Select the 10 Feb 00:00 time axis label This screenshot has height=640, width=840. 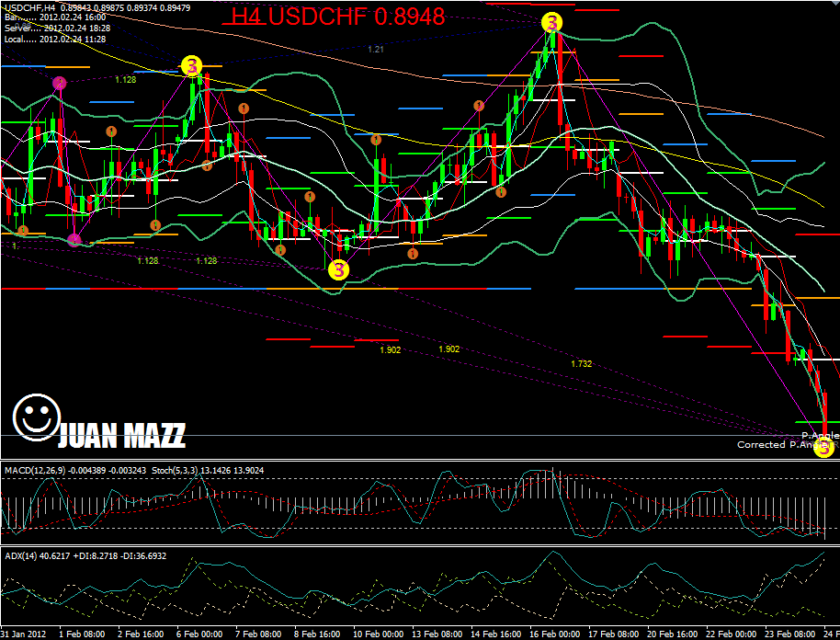click(377, 634)
